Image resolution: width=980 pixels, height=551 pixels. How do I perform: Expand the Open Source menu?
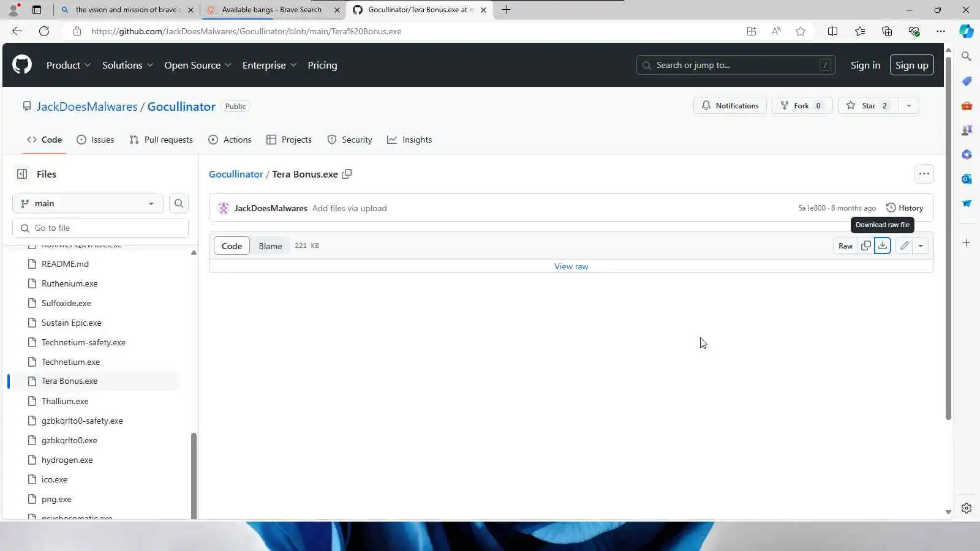click(197, 65)
